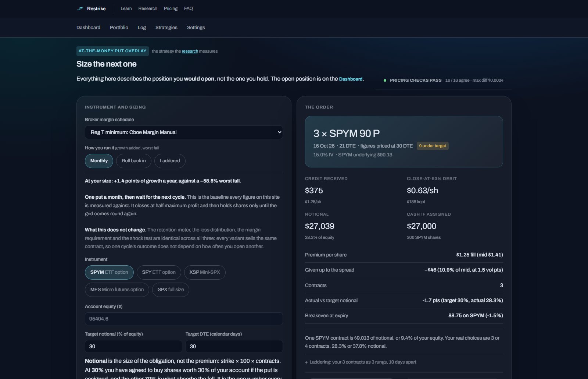Choose SPX full size instrument

click(171, 290)
